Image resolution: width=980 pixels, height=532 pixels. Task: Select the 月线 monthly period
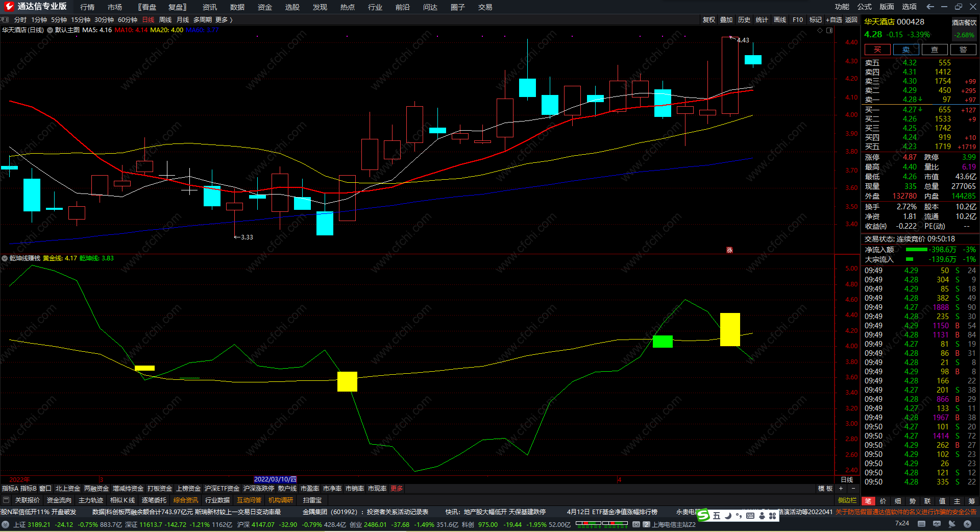tap(183, 19)
